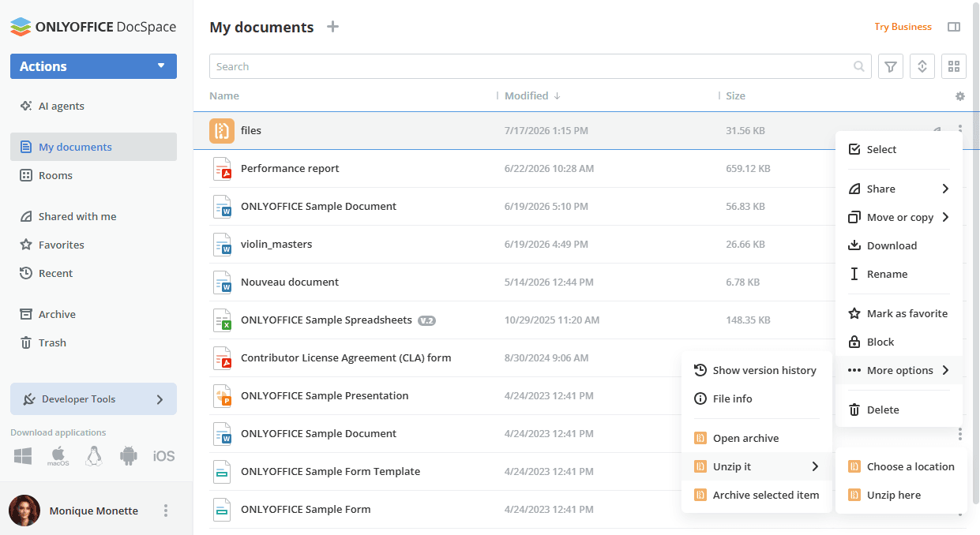Screen dimensions: 980x535
Task: Click the Try Business link
Action: [903, 27]
